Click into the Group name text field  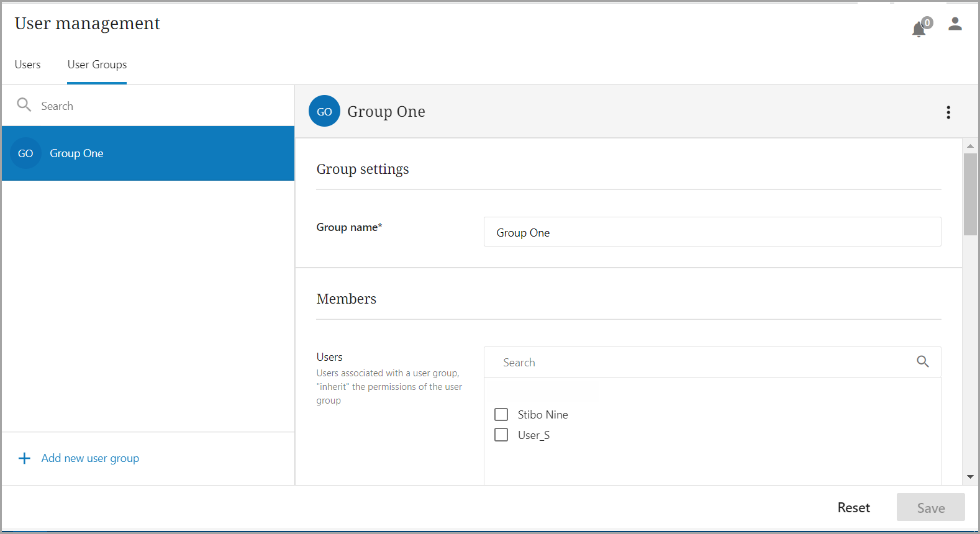pos(712,232)
